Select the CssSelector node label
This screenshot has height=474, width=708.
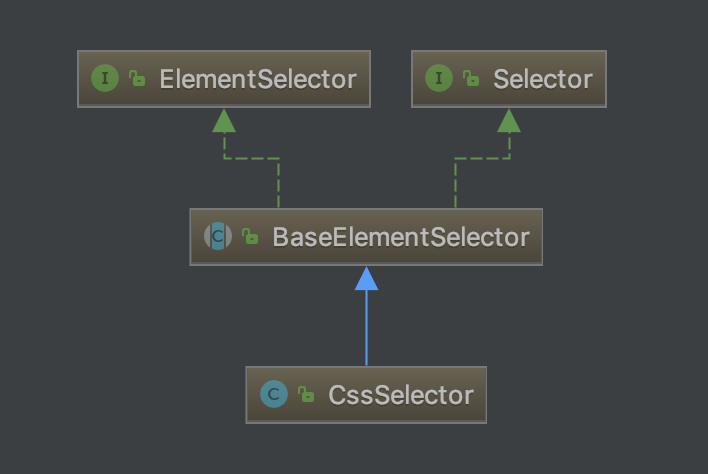(x=400, y=395)
